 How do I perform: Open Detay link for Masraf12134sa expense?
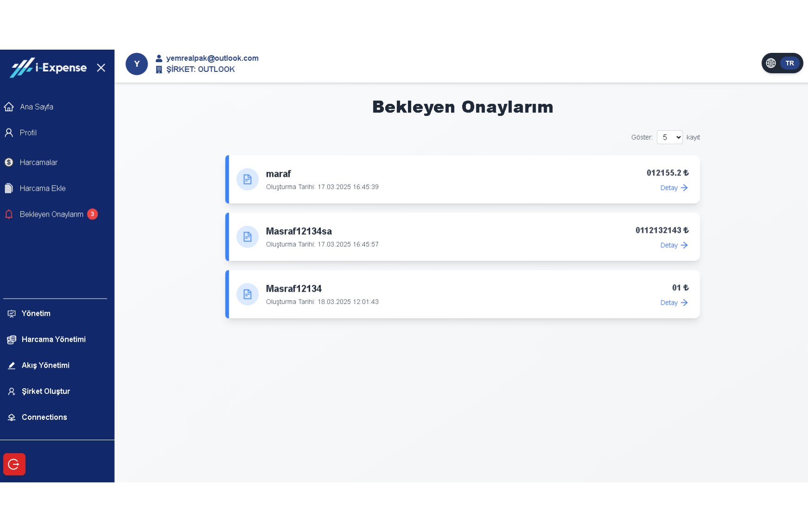point(673,245)
